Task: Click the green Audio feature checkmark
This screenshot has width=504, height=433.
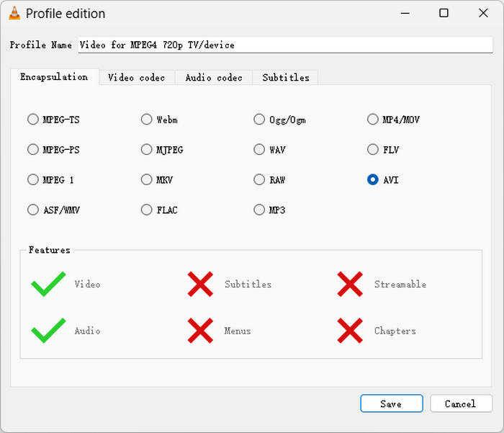Action: (x=48, y=331)
